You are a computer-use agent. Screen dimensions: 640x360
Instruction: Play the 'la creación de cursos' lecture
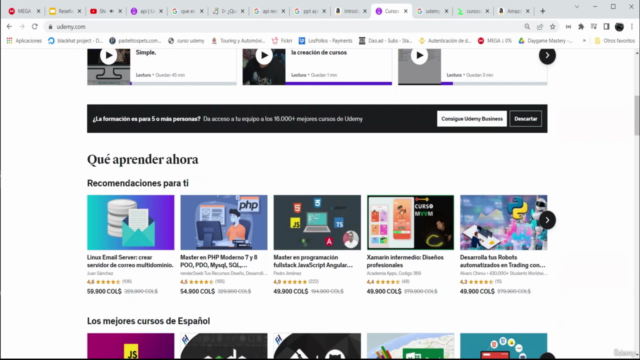coord(264,56)
